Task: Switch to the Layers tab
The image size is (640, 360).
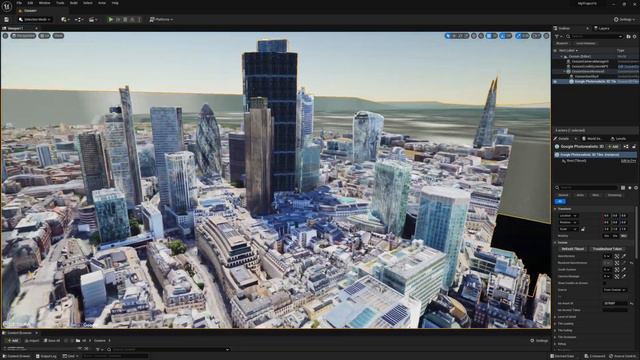Action: click(x=603, y=28)
